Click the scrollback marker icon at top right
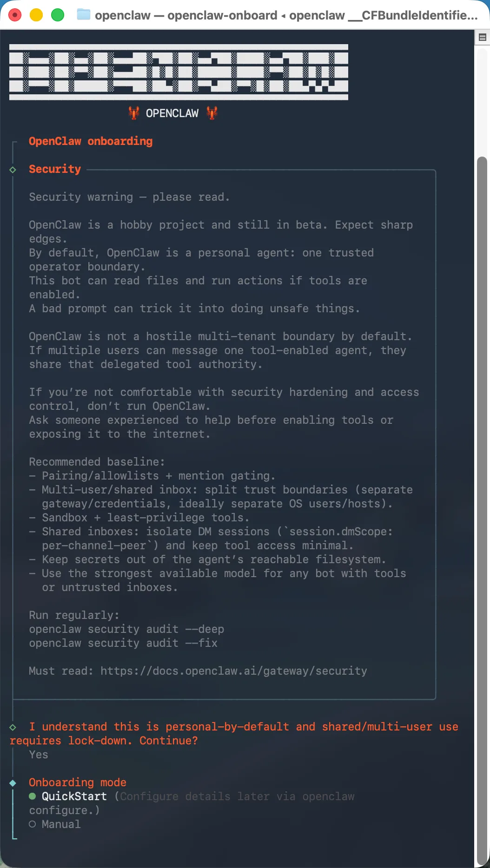The width and height of the screenshot is (490, 868). pyautogui.click(x=483, y=37)
